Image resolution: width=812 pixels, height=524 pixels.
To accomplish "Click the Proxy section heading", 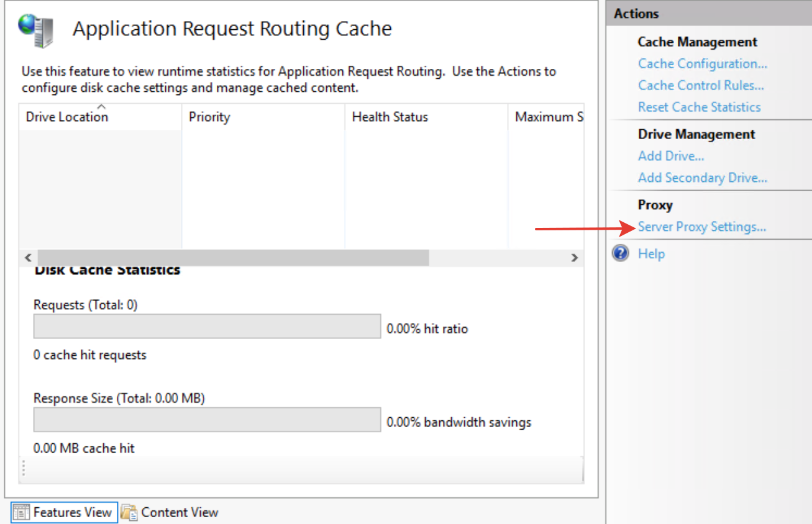I will tap(655, 205).
